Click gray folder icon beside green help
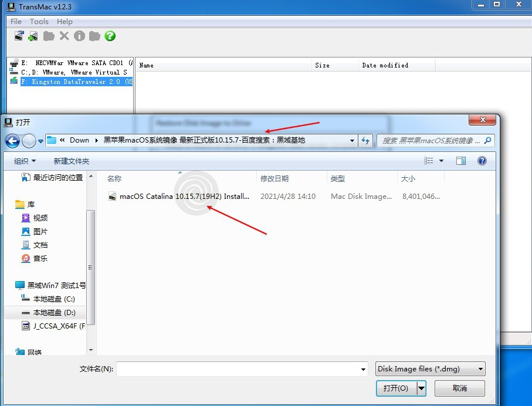The image size is (532, 406). coord(94,36)
